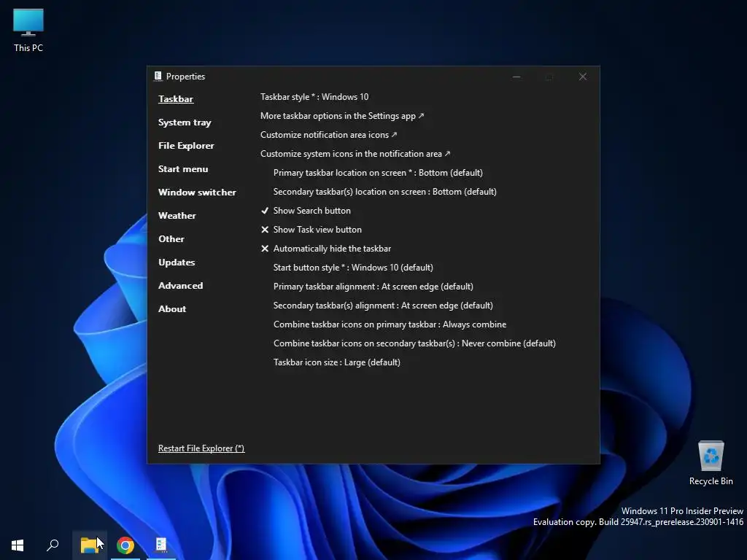Enable Show Task view button option
This screenshot has height=560, width=747.
click(x=311, y=230)
